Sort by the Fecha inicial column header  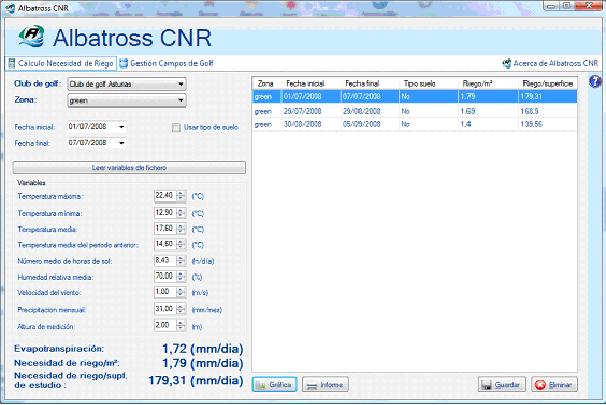tap(311, 83)
